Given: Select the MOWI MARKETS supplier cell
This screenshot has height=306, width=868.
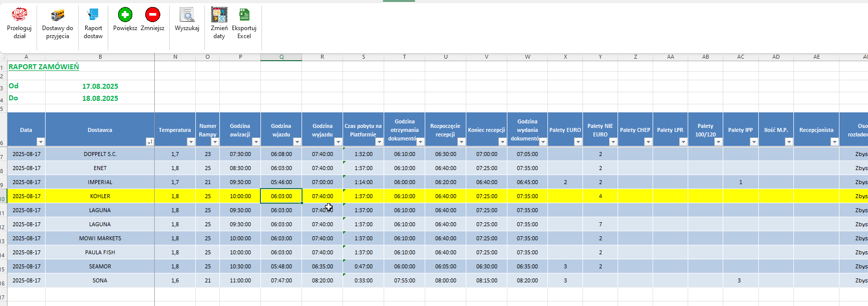Looking at the screenshot, I should [x=100, y=238].
